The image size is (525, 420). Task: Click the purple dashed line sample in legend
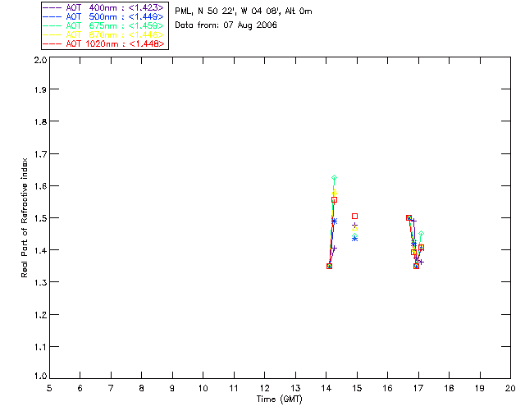pyautogui.click(x=52, y=7)
